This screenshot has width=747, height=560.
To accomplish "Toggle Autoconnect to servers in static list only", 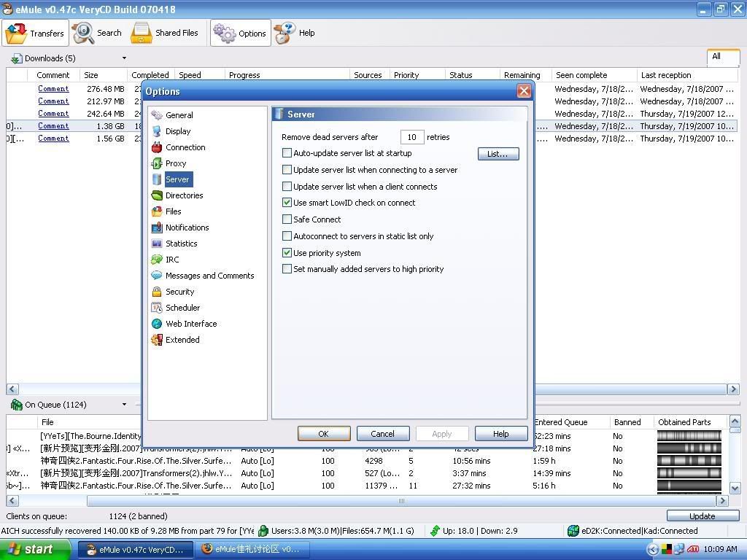I will click(287, 236).
